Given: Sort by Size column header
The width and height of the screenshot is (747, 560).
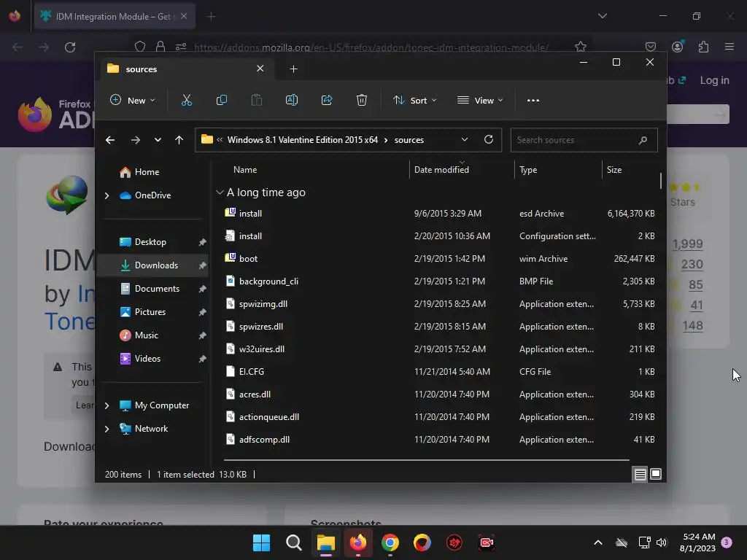Looking at the screenshot, I should (x=614, y=169).
